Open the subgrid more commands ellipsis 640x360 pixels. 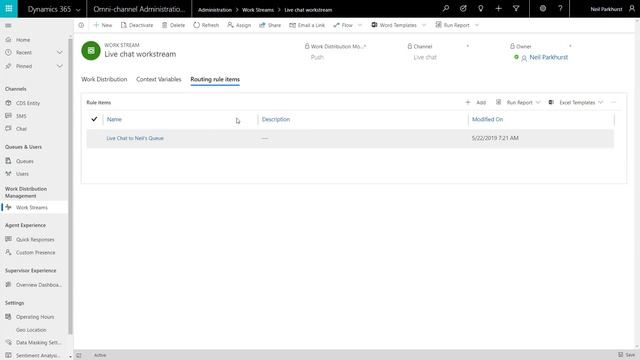coord(613,102)
